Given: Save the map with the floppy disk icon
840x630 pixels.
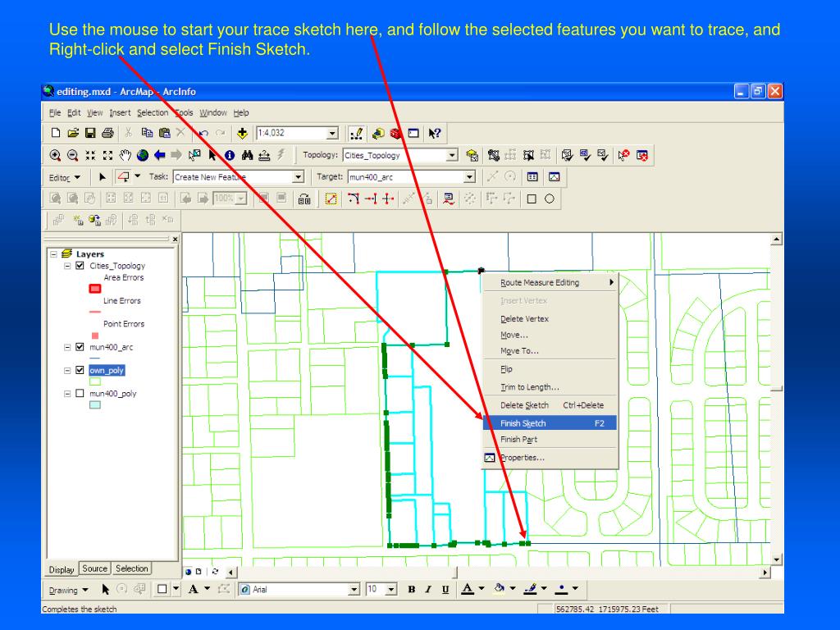Looking at the screenshot, I should point(90,133).
